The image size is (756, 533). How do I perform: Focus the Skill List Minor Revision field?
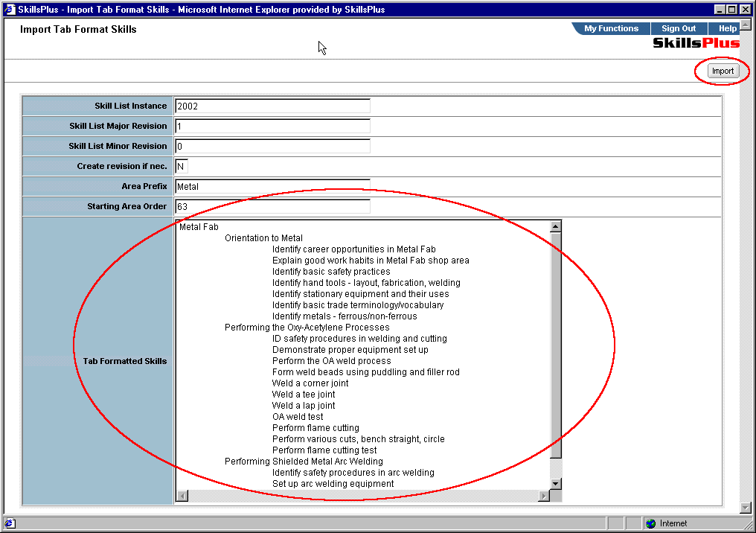pos(272,146)
